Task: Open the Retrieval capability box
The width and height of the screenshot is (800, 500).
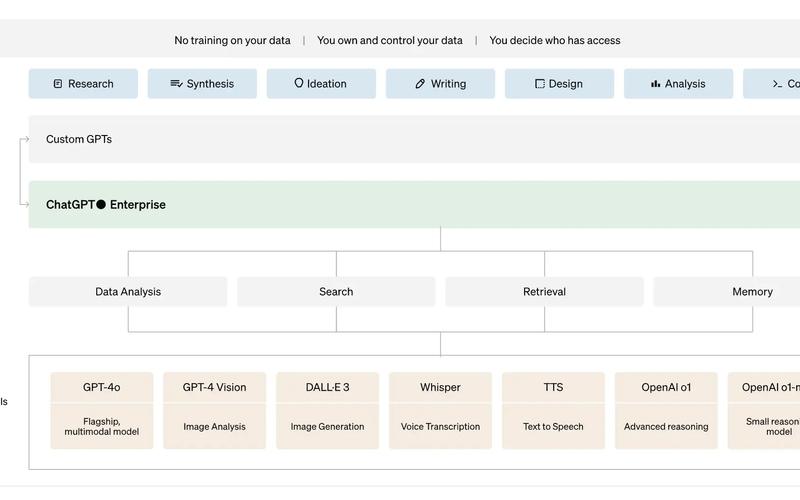Action: (544, 292)
